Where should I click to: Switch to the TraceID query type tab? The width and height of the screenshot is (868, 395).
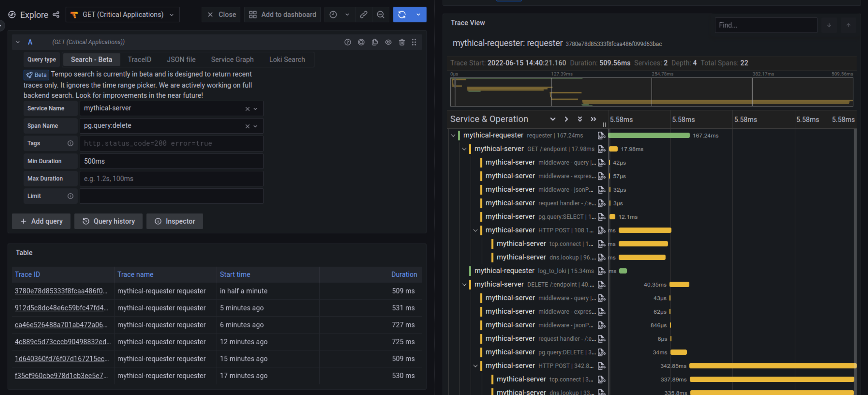pos(139,60)
